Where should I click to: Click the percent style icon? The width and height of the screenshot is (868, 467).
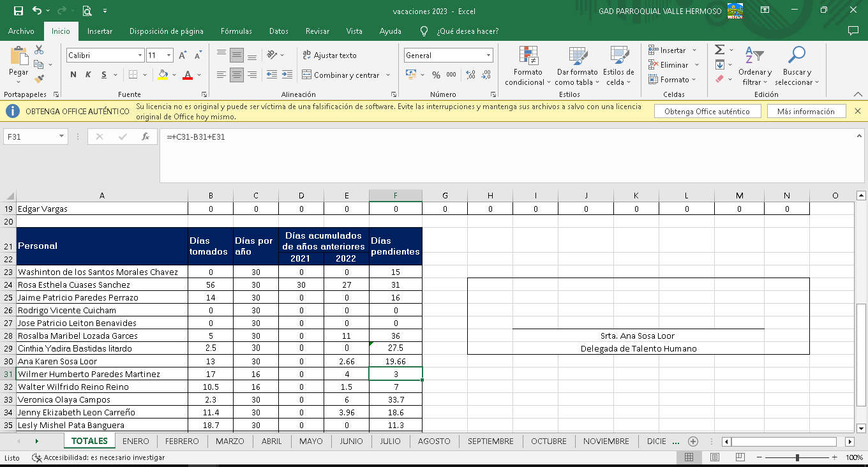click(x=436, y=75)
